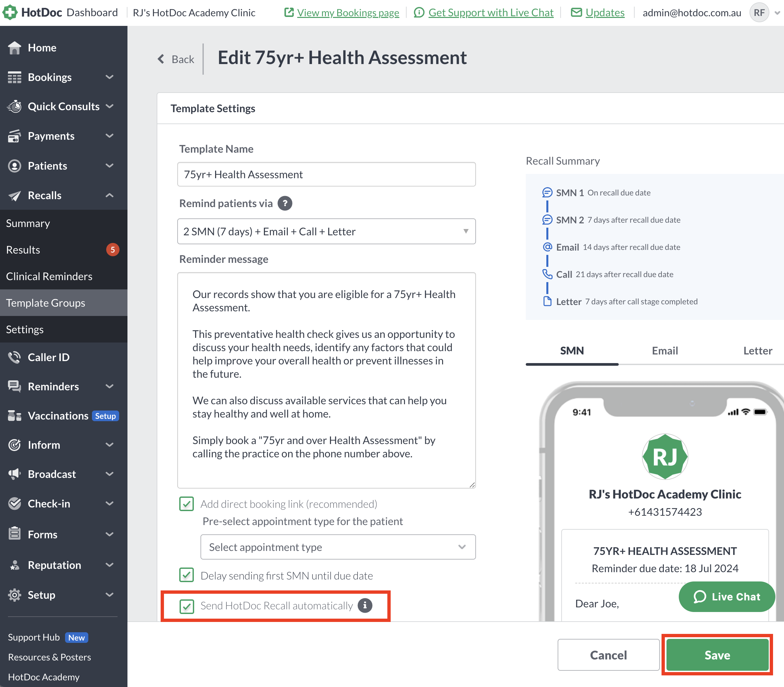The width and height of the screenshot is (784, 687).
Task: Open Recalls Settings submenu item
Action: tap(64, 329)
